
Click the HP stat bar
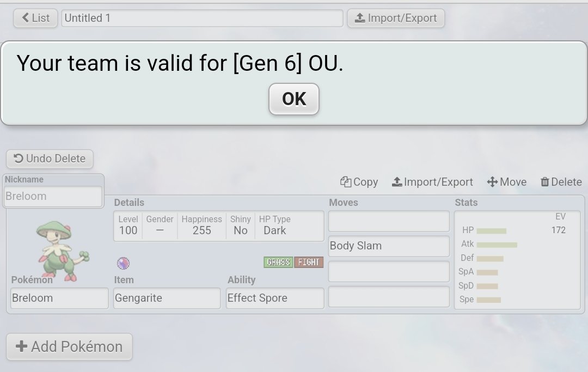click(491, 230)
